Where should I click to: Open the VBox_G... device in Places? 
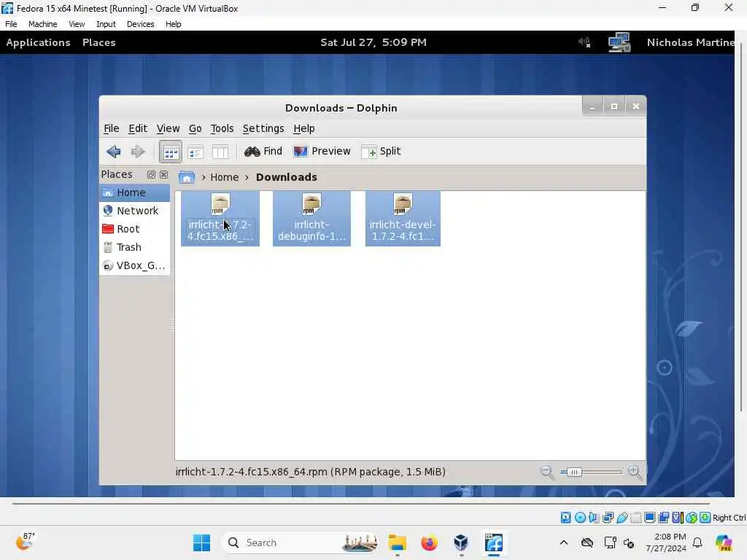click(135, 265)
